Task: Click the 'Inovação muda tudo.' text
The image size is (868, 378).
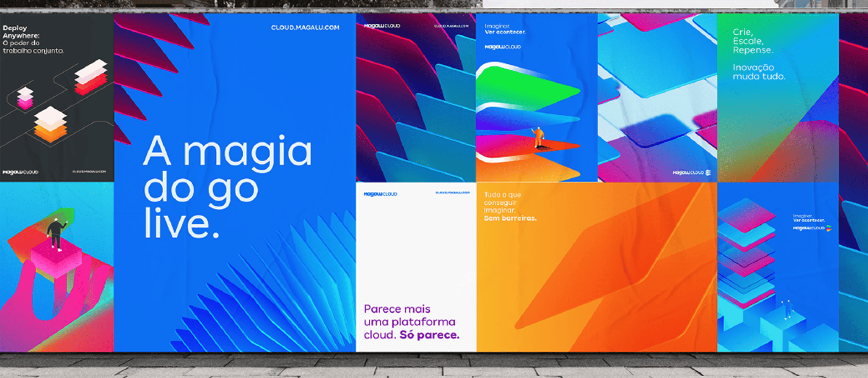Action: point(759,72)
